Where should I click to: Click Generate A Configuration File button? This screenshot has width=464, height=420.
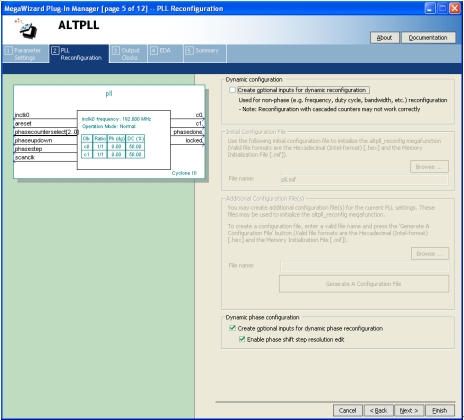tap(364, 284)
